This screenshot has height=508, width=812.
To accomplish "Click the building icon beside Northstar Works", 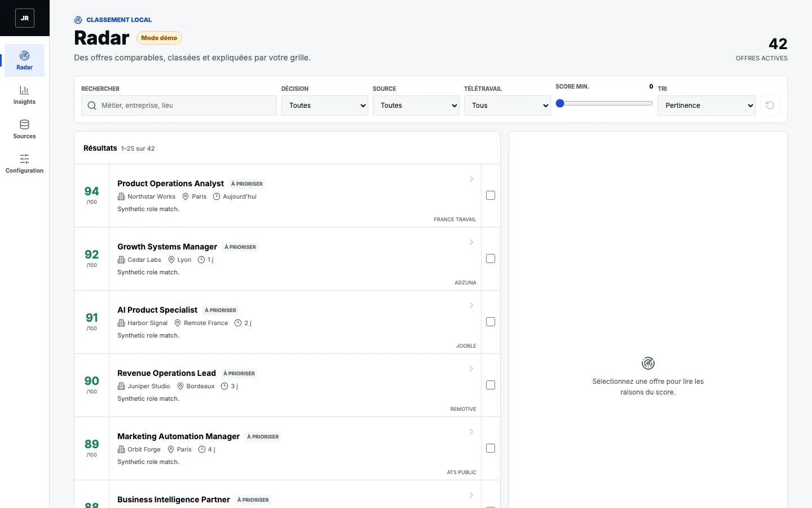I will click(121, 196).
